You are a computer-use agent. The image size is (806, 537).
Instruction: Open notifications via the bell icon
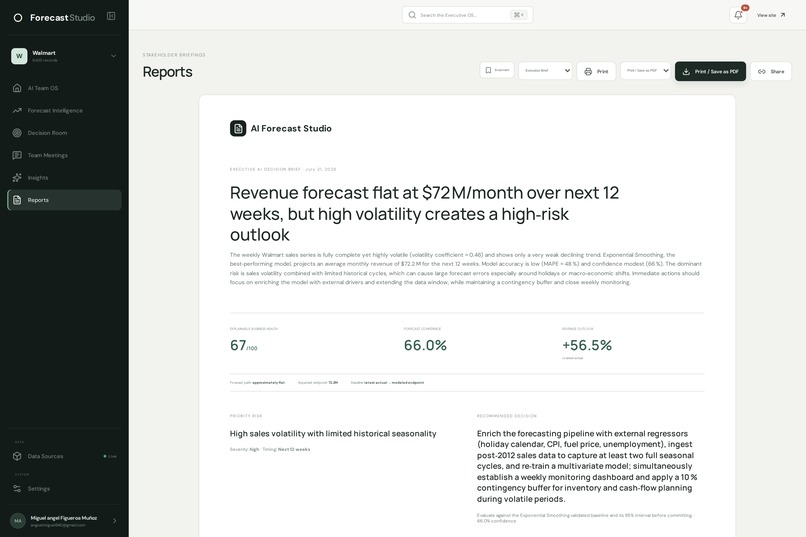click(x=738, y=15)
